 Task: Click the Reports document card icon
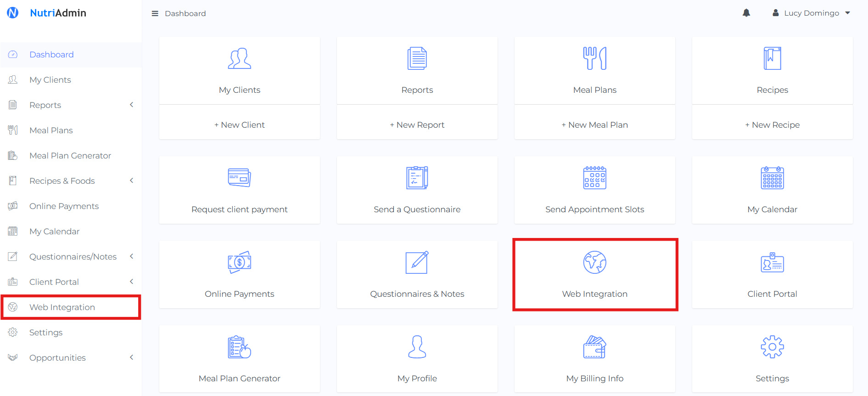(417, 58)
